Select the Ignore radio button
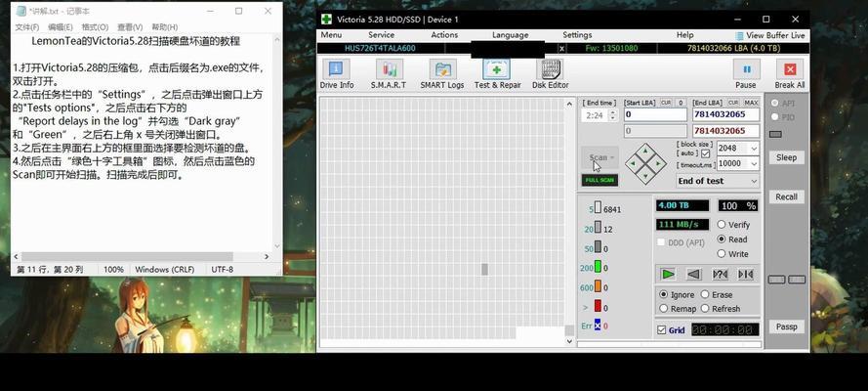 pos(664,294)
